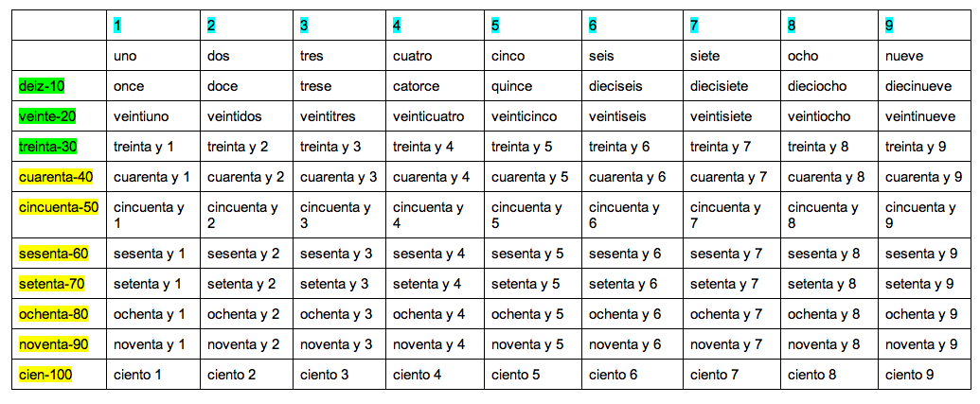Select the treinta y 6 cell

[618, 147]
